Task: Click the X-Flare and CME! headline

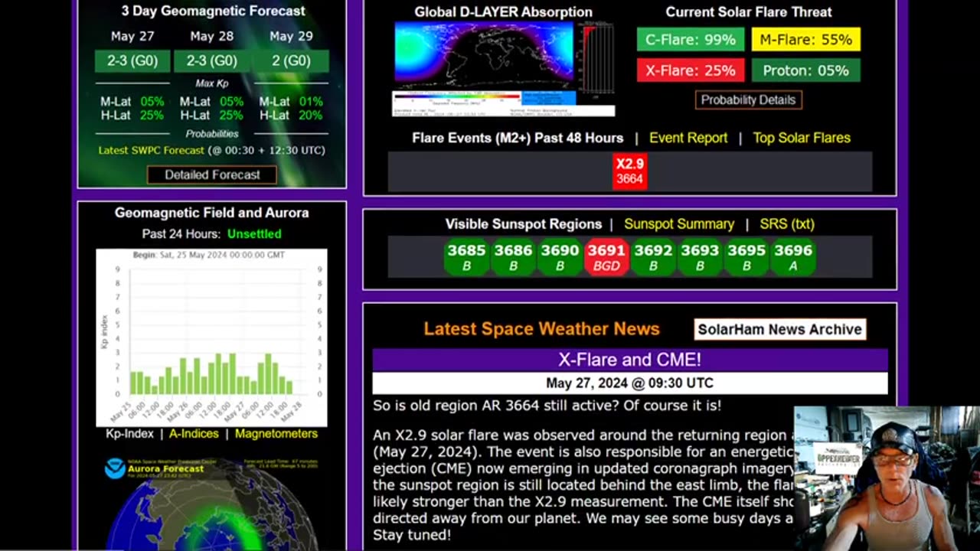Action: pos(629,360)
